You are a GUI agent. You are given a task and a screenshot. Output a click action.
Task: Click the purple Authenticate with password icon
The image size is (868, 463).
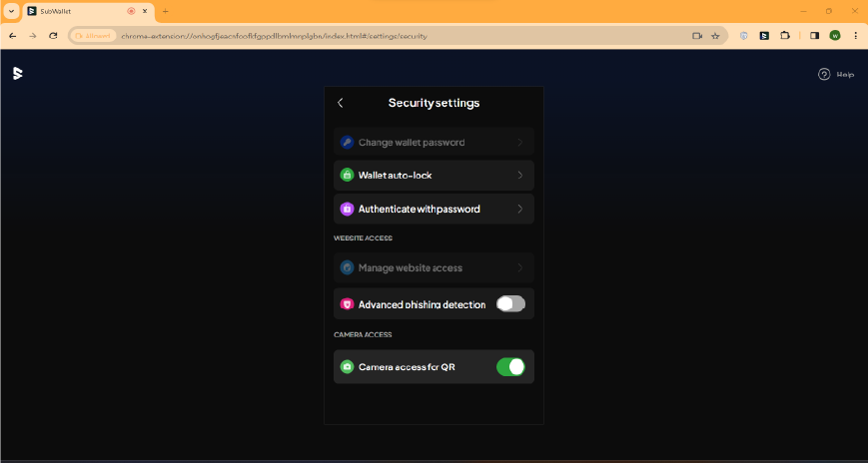(x=347, y=210)
